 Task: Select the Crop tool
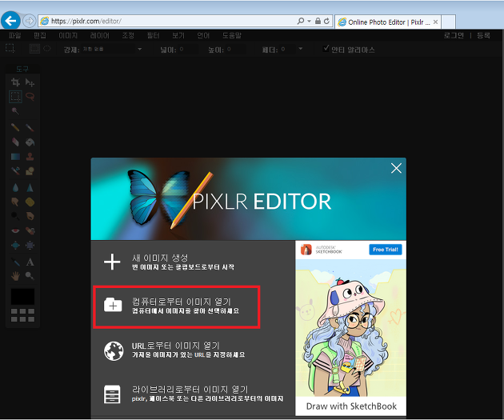coord(15,82)
